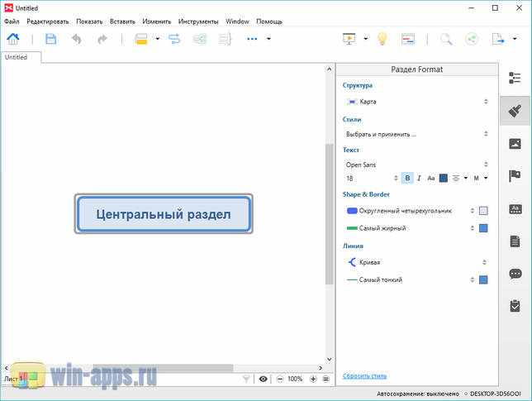Expand the presentation dropdown arrow
532x401 pixels.
pos(365,39)
